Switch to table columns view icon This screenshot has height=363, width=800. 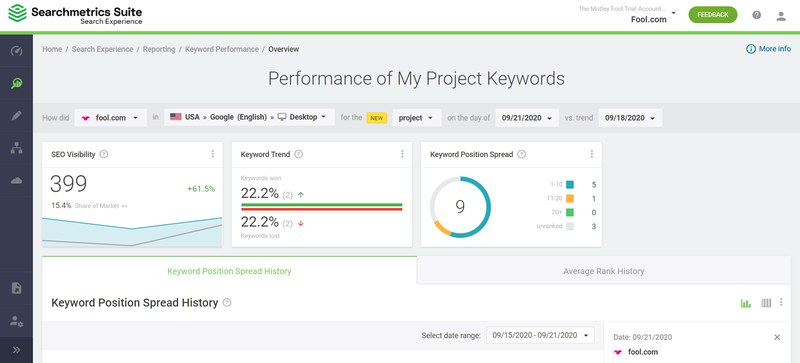tap(766, 303)
